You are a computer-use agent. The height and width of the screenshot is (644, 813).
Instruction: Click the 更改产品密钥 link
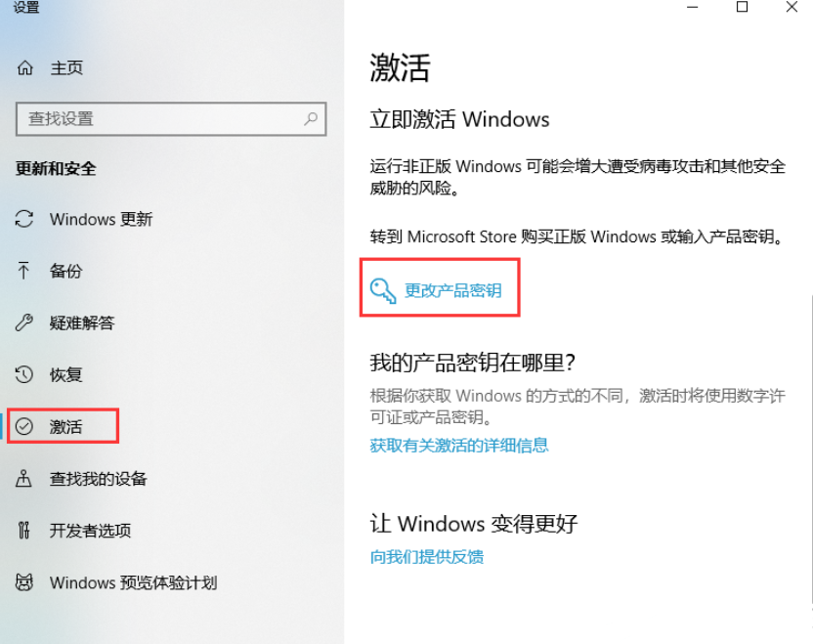[452, 290]
